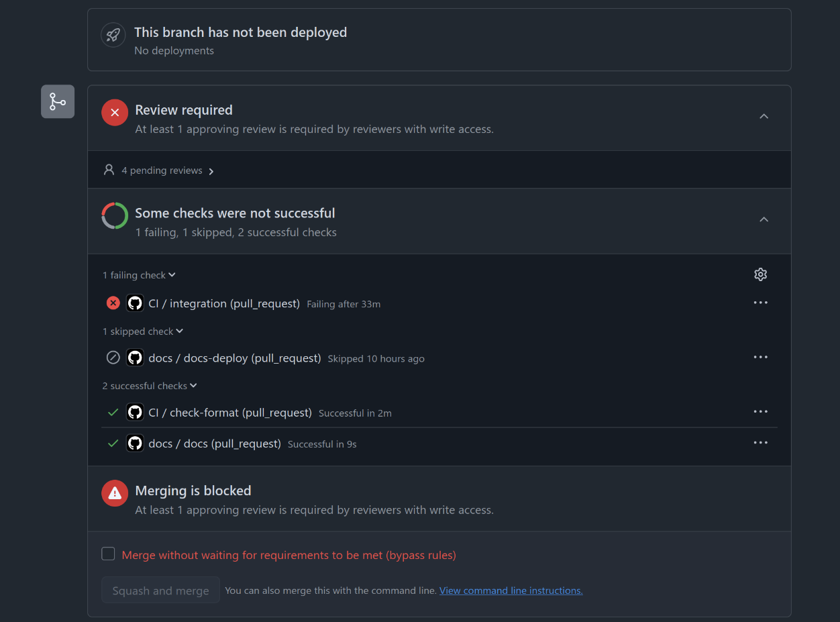Toggle the 1 skipped check group
840x622 pixels.
point(142,331)
